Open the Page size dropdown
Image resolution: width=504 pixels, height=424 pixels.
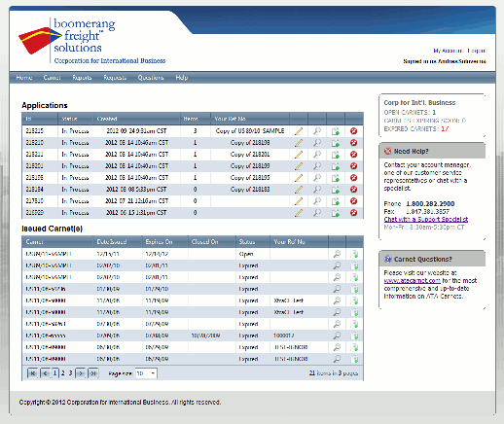coord(146,373)
